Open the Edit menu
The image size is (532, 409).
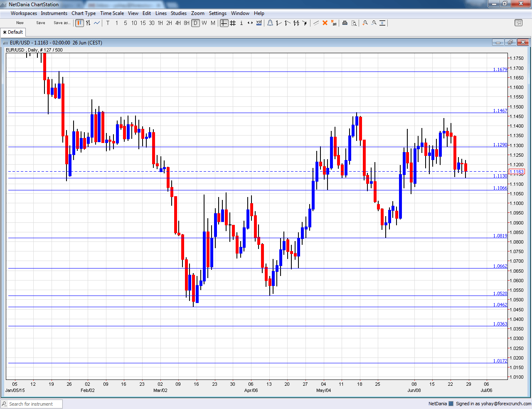[x=147, y=13]
